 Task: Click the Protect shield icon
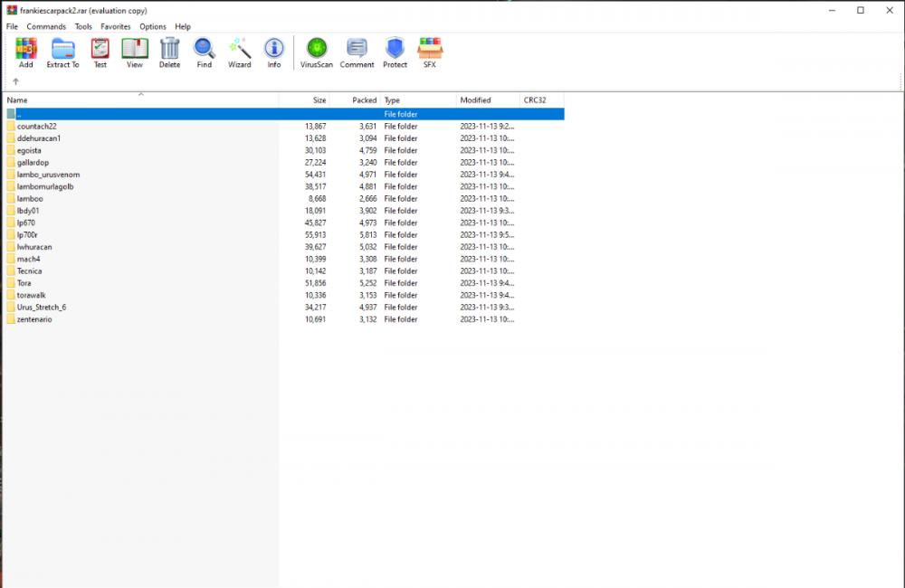395,51
